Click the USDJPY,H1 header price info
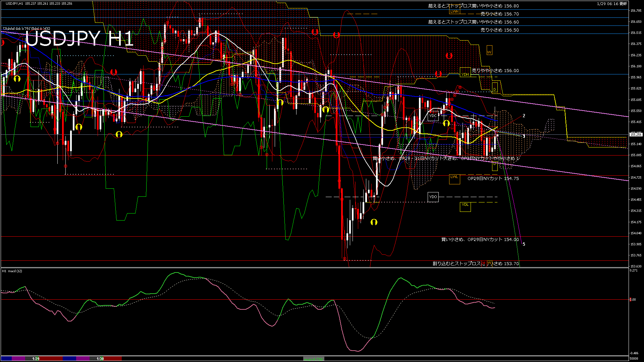 39,3
